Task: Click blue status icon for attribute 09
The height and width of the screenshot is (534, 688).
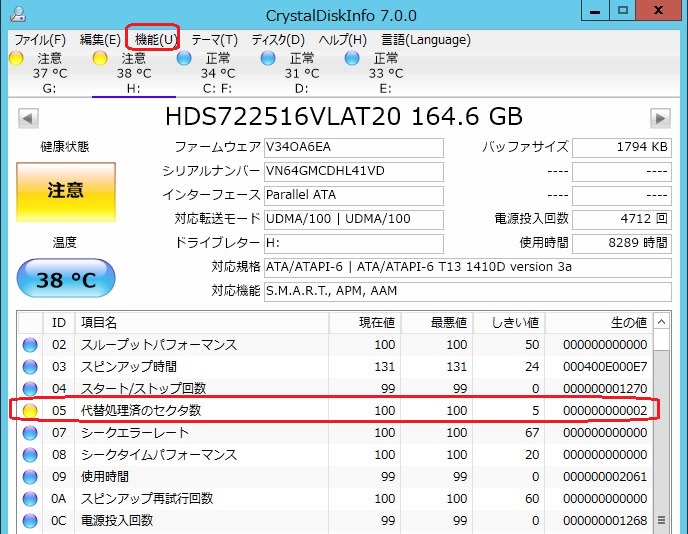Action: coord(30,477)
